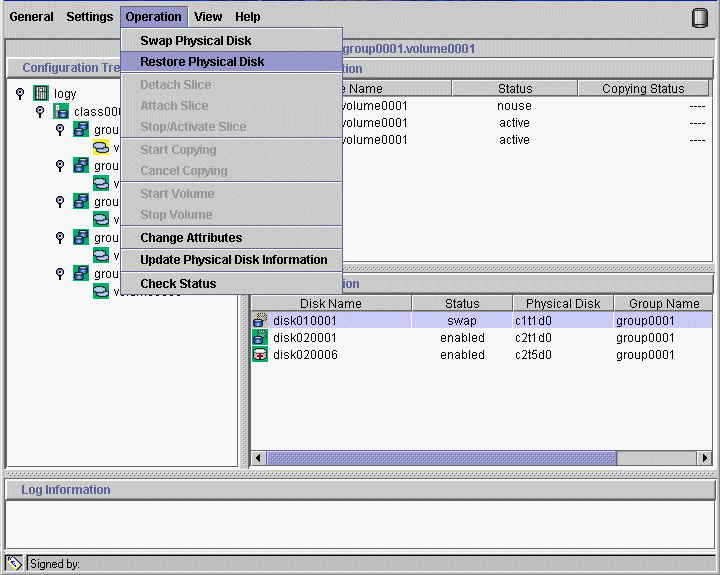Select logy in configuration tree
Image resolution: width=720 pixels, height=575 pixels.
(65, 94)
